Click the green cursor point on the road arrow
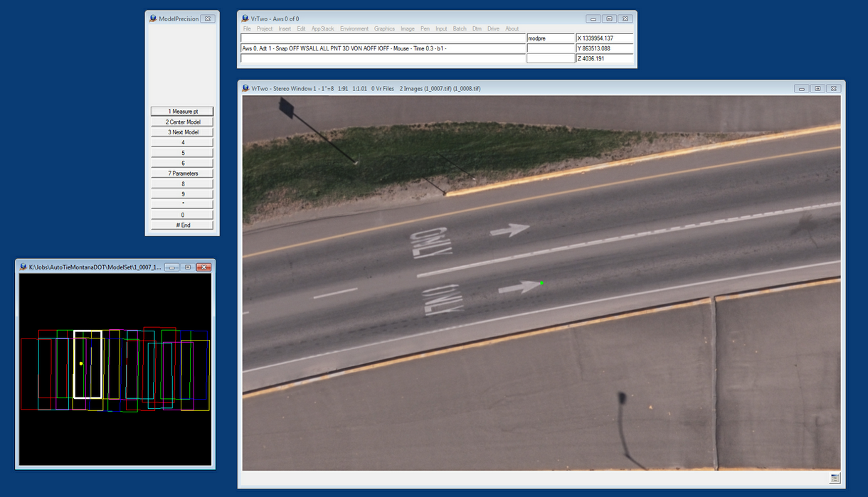This screenshot has width=868, height=497. click(541, 283)
